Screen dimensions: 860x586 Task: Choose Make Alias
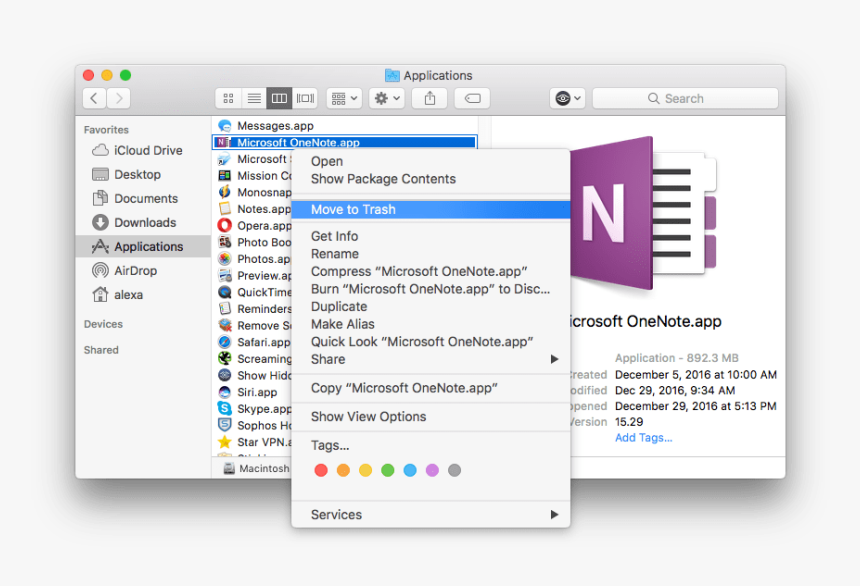coord(431,324)
